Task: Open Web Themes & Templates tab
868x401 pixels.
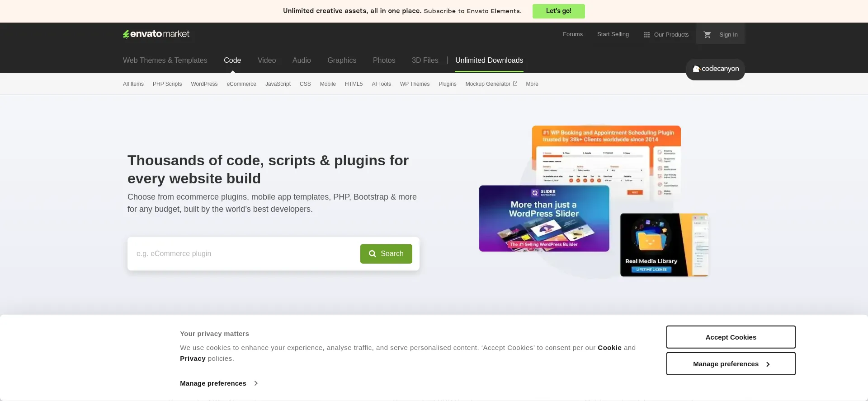Action: point(165,61)
